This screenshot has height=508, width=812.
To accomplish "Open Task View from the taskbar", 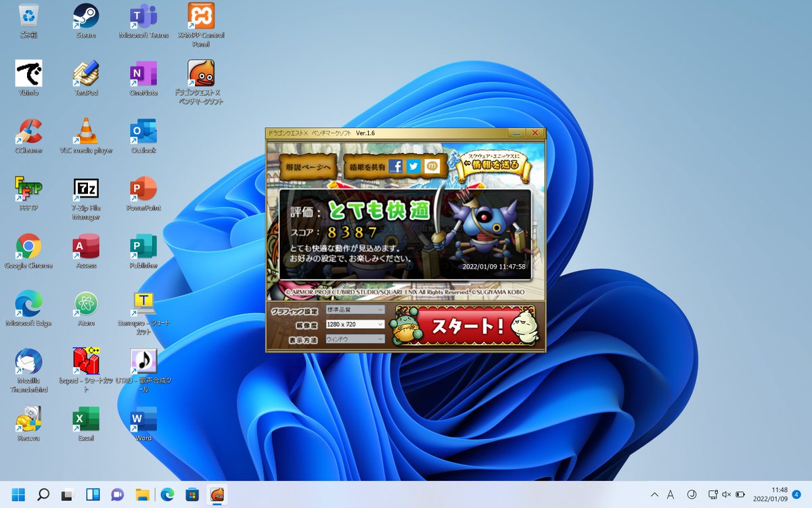I will pos(68,494).
